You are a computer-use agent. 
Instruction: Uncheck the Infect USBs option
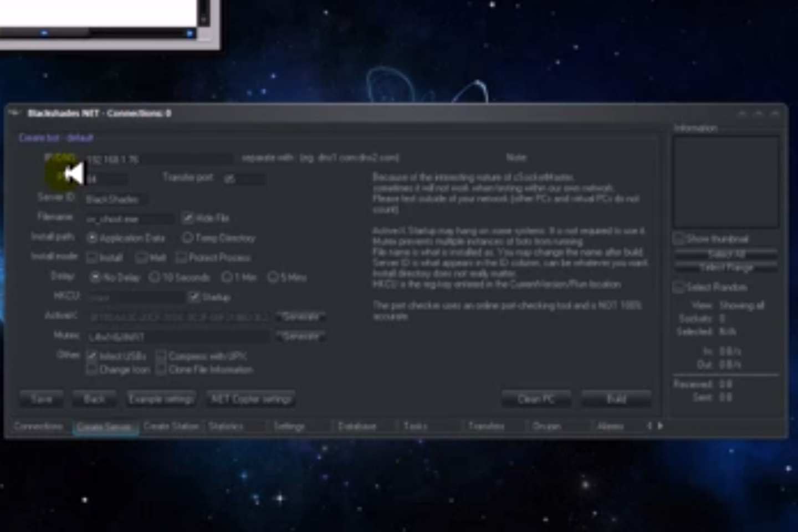point(92,356)
